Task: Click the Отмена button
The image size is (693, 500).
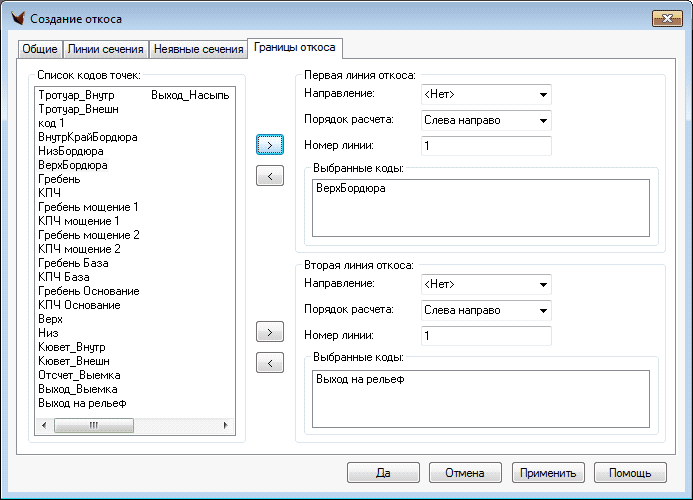Action: tap(465, 473)
